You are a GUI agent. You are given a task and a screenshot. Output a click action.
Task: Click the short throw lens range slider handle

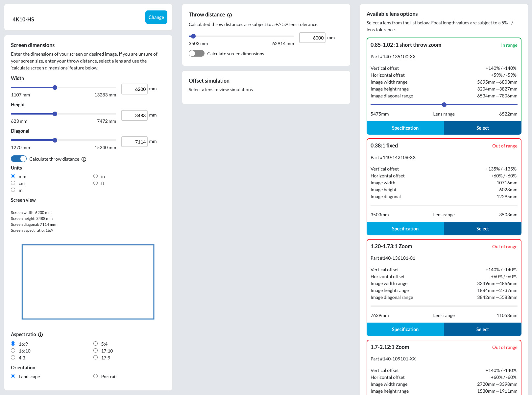pyautogui.click(x=444, y=105)
